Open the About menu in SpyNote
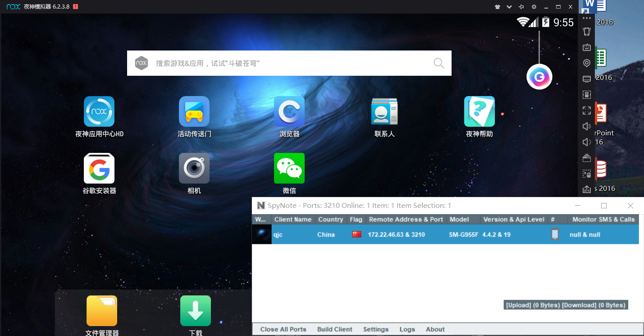This screenshot has height=336, width=644. tap(435, 329)
